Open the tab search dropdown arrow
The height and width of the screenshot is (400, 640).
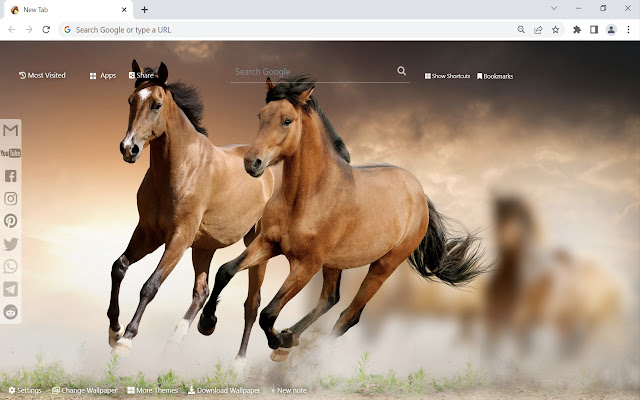554,8
